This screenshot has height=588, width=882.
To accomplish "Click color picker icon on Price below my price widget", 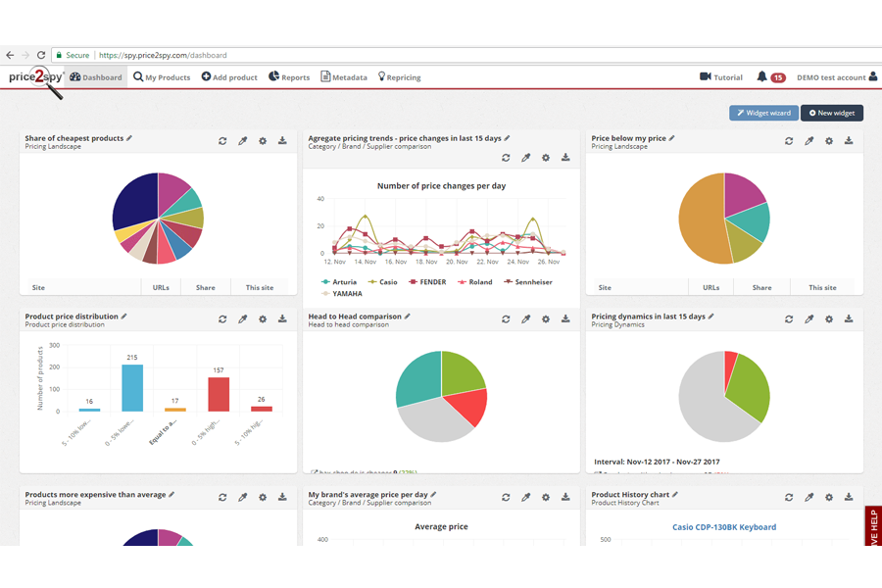I will pos(809,141).
